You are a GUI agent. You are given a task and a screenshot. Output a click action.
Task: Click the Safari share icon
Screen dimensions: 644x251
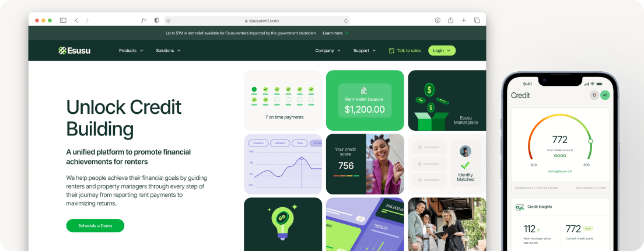click(x=450, y=20)
